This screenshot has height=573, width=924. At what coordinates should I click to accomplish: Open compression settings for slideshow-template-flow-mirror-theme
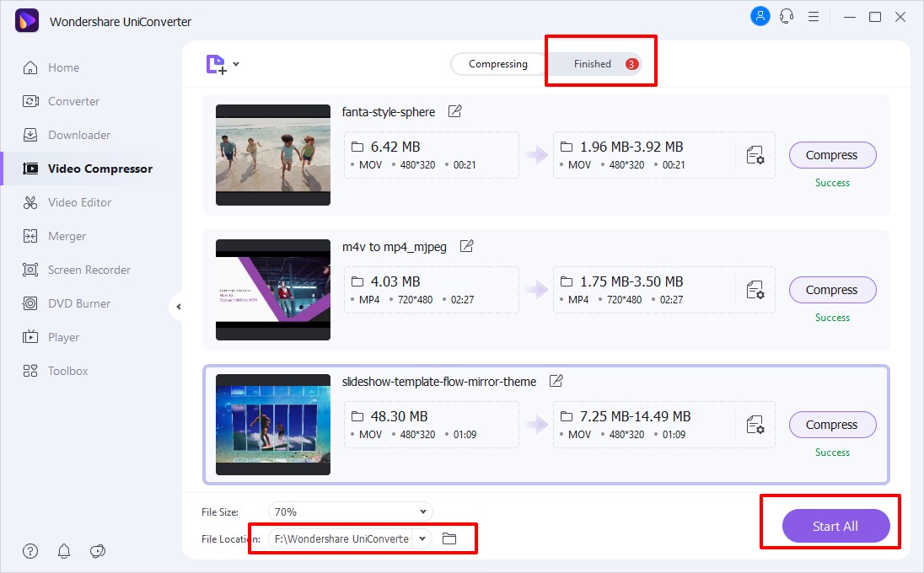[755, 425]
